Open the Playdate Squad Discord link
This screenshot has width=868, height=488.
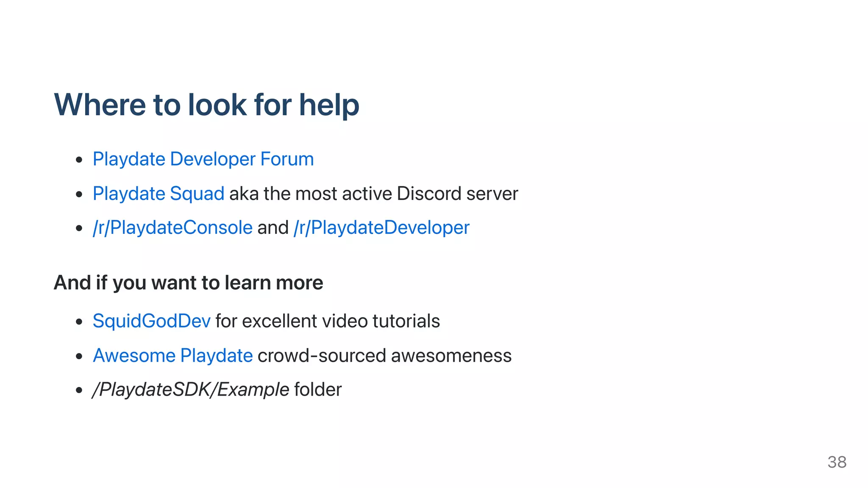click(x=159, y=194)
